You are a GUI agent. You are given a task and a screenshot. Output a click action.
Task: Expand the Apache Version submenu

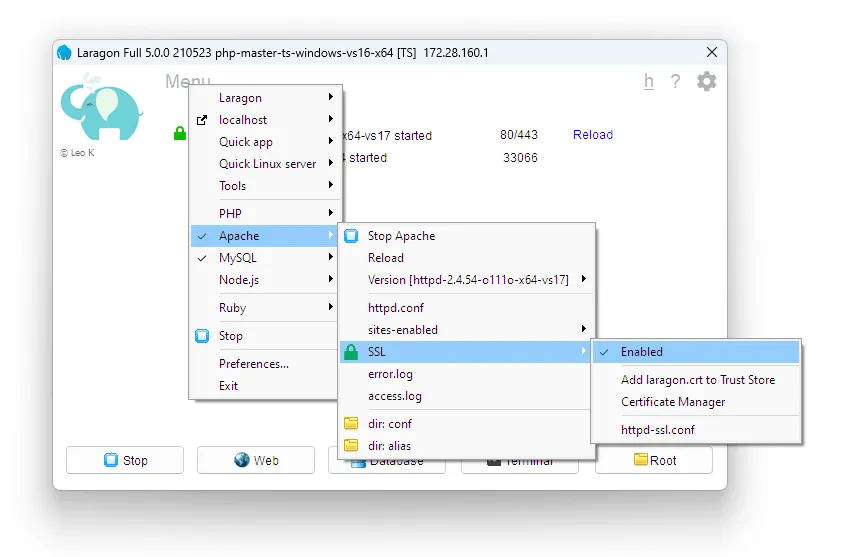(x=468, y=280)
